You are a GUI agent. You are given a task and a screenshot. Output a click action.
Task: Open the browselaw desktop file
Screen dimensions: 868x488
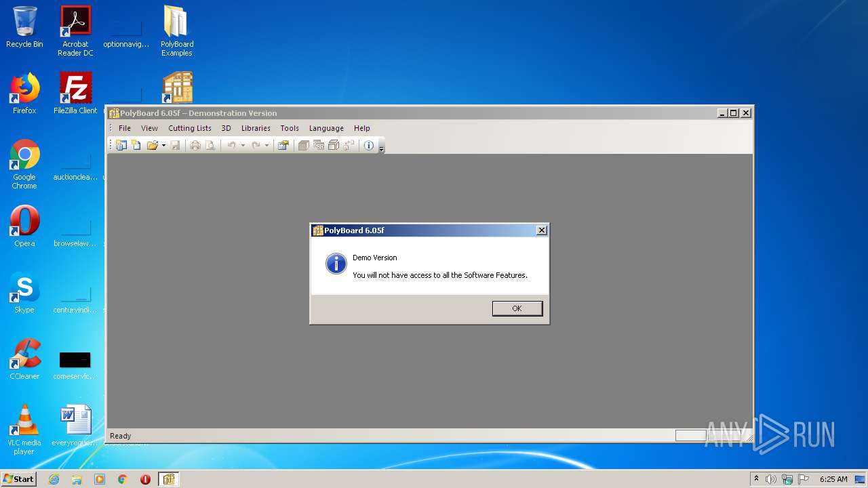pos(75,231)
